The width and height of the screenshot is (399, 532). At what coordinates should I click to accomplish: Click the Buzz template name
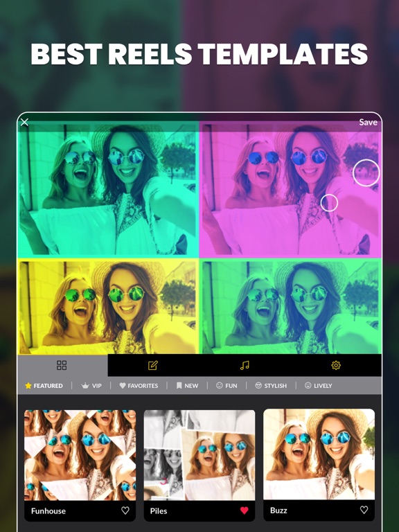click(x=278, y=511)
